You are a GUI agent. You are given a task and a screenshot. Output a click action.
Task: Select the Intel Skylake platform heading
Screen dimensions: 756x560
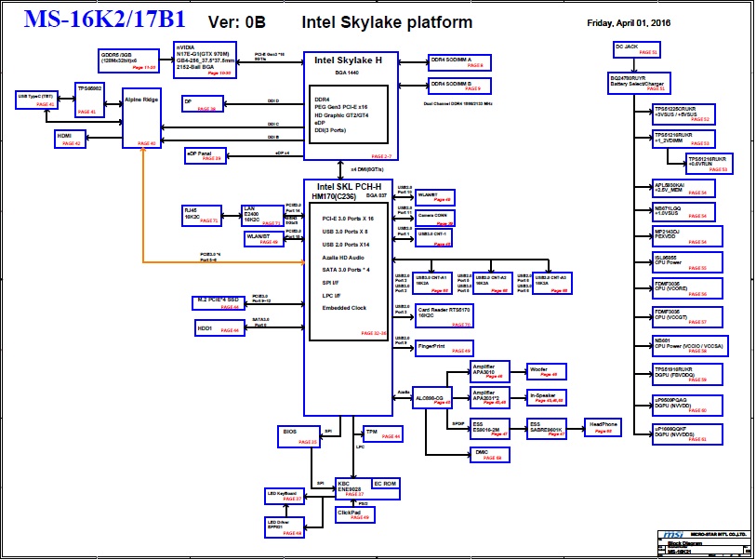point(387,22)
